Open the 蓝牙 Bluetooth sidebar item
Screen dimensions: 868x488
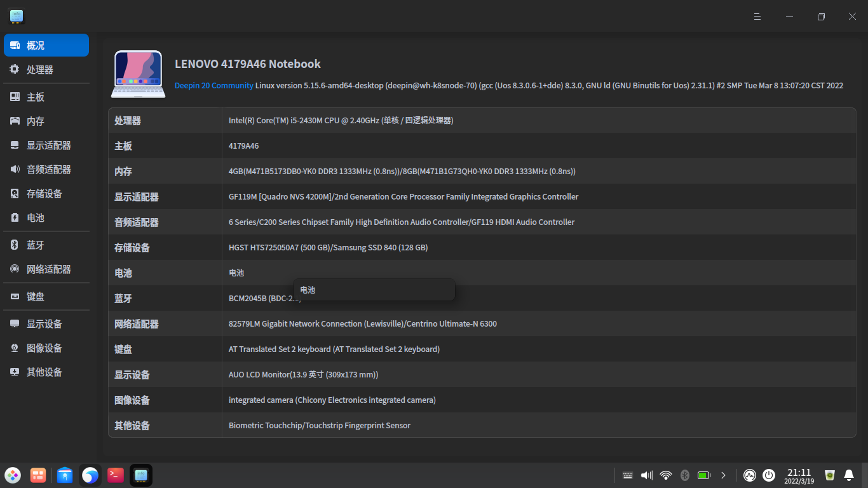point(36,245)
